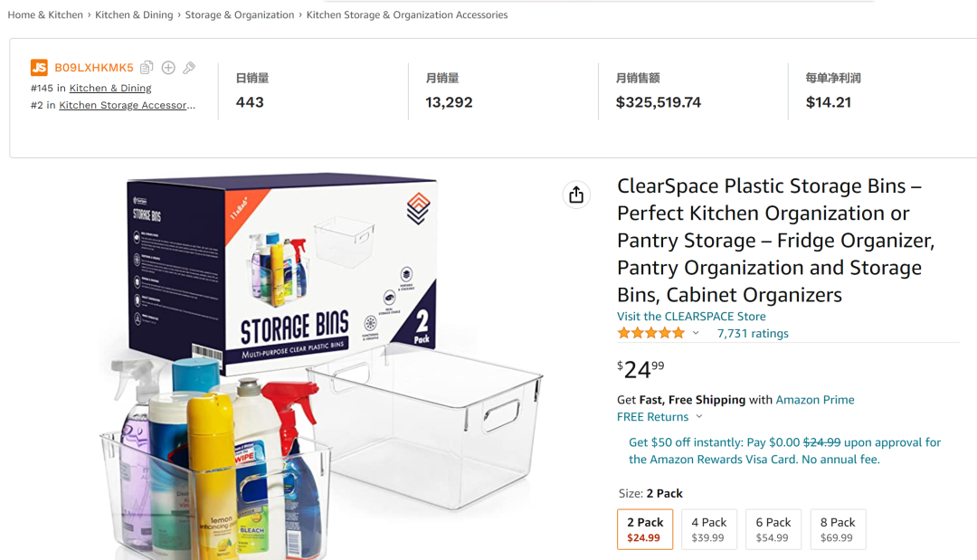Expand the star rating breakdown chevron
The width and height of the screenshot is (977, 560).
click(696, 333)
